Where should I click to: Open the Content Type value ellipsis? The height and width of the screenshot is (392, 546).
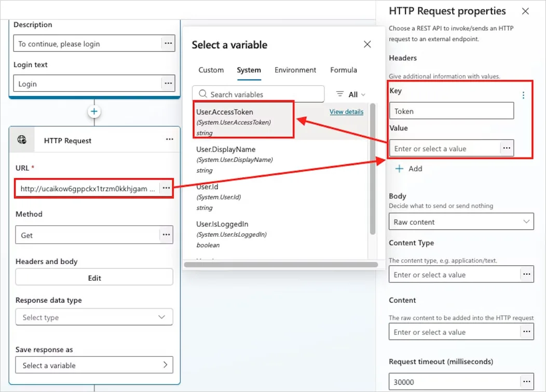click(528, 274)
